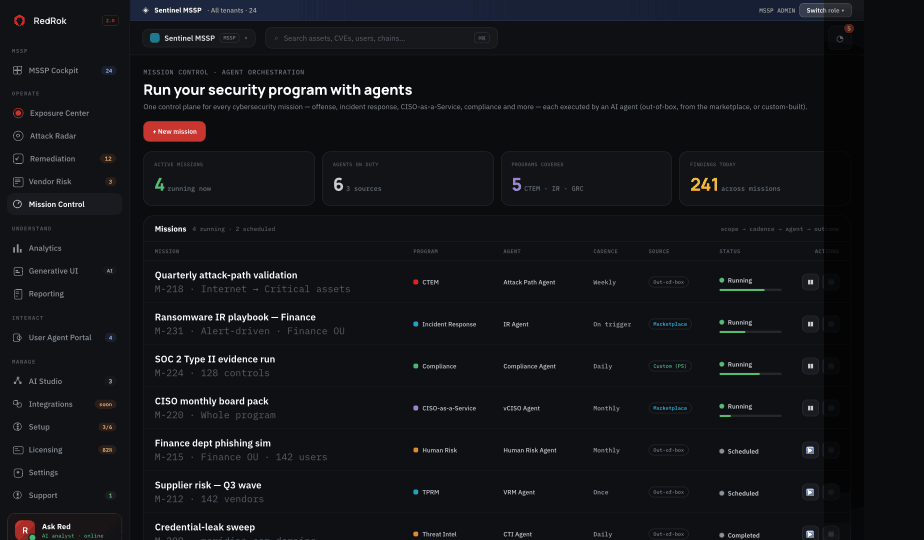The width and height of the screenshot is (924, 540).
Task: Click the Remediation checkmark icon
Action: click(18, 159)
